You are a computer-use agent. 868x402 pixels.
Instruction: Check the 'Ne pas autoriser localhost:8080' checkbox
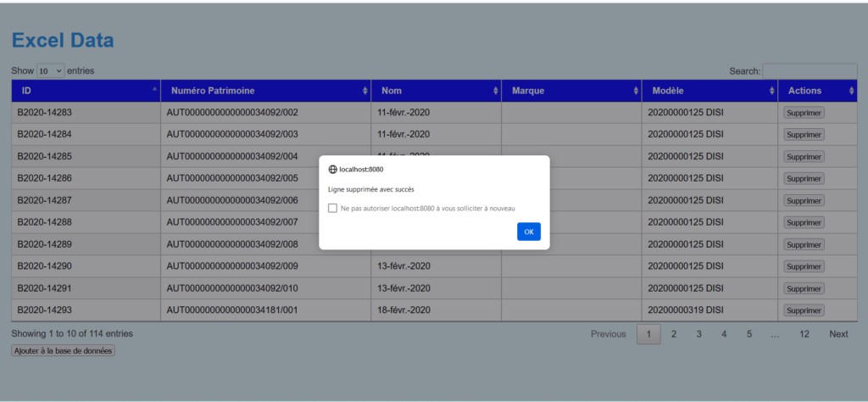coord(332,208)
